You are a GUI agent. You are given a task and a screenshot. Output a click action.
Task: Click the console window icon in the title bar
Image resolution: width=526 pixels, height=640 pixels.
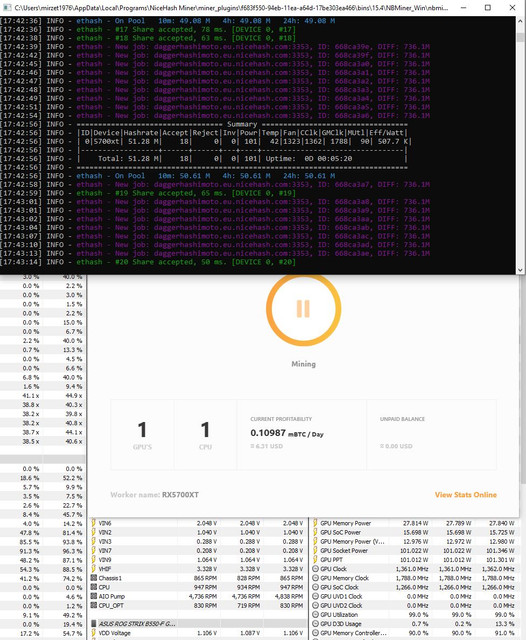click(x=7, y=7)
